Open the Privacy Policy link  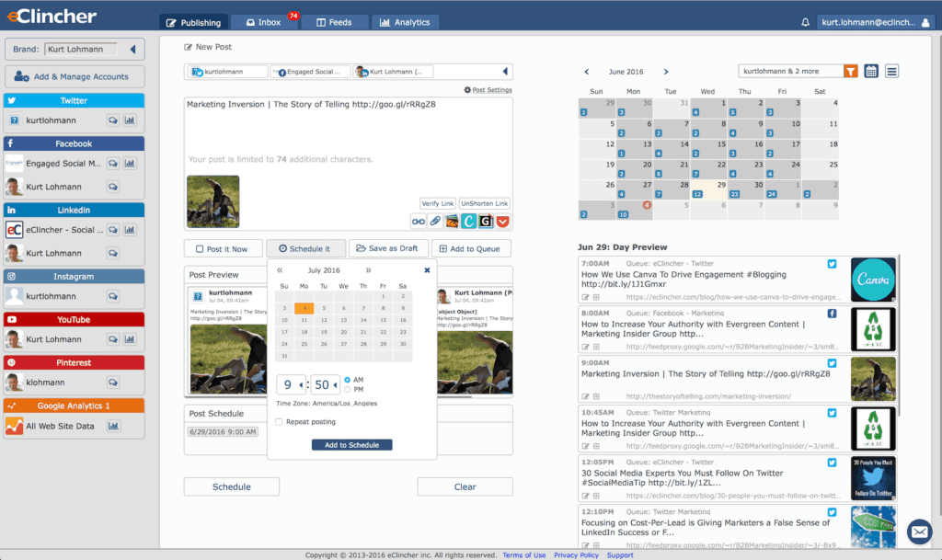coord(576,555)
